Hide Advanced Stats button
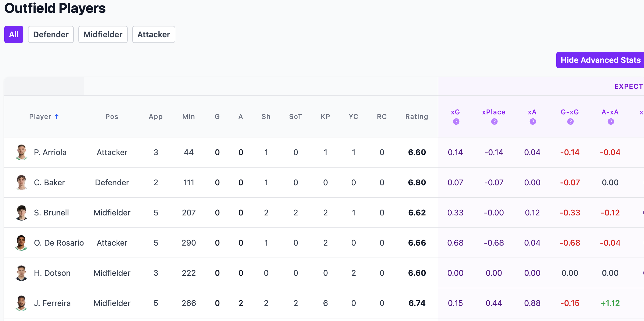 600,60
